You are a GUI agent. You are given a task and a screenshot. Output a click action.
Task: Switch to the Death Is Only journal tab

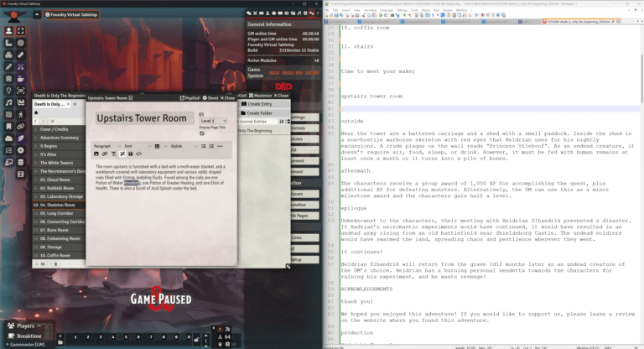coord(49,104)
